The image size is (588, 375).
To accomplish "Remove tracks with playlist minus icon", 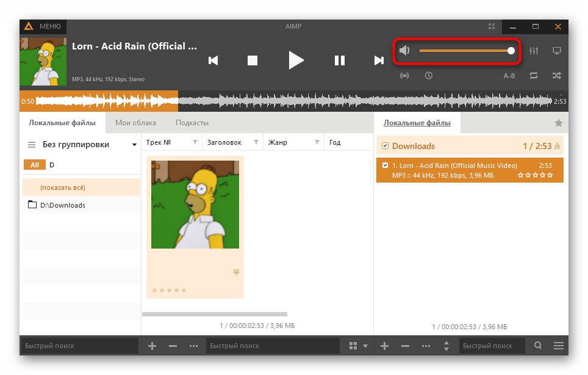I will [405, 346].
